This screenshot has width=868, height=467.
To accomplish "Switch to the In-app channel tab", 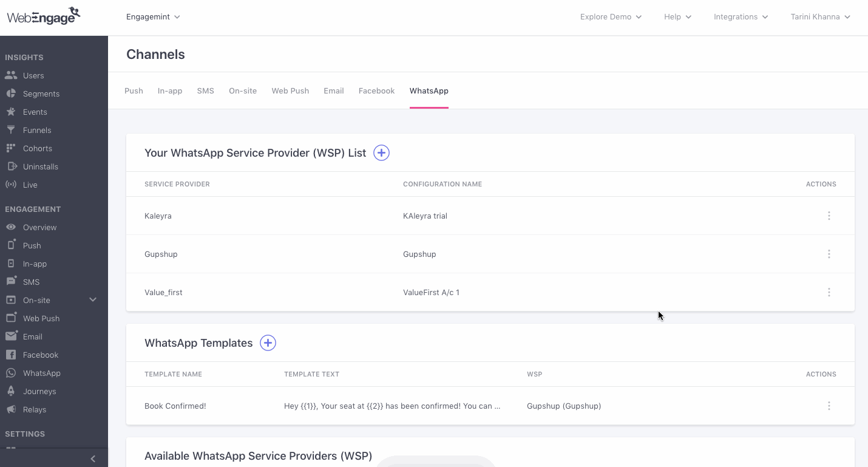I will tap(170, 91).
